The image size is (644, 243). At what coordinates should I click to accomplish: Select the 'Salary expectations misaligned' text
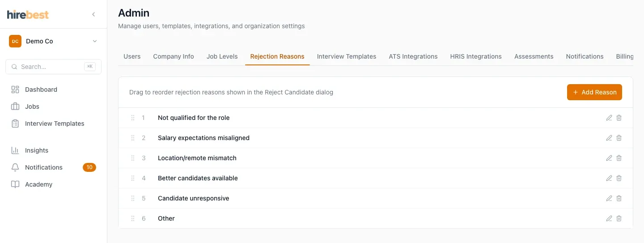(x=203, y=138)
